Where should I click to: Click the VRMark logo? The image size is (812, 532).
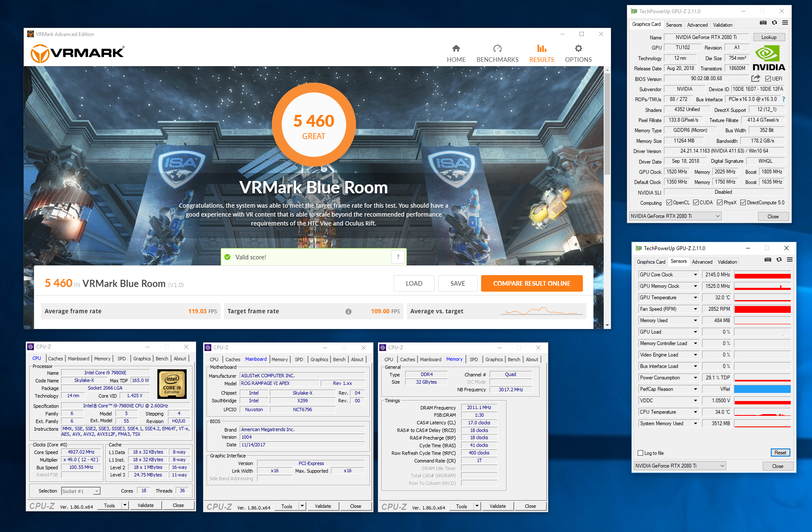[78, 53]
